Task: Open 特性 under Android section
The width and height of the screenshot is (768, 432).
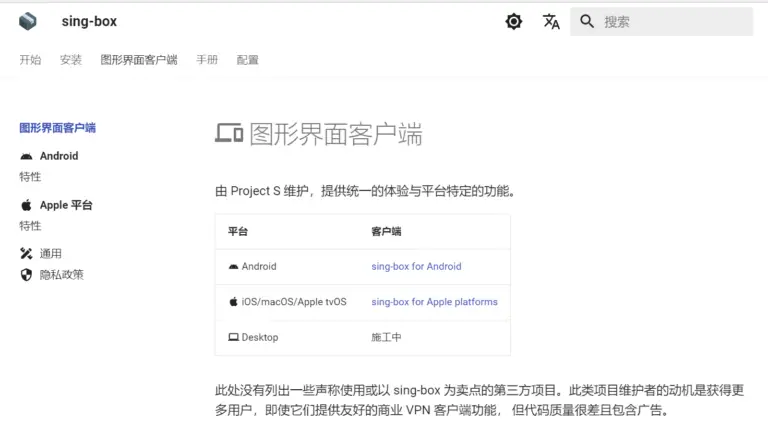Action: point(30,177)
